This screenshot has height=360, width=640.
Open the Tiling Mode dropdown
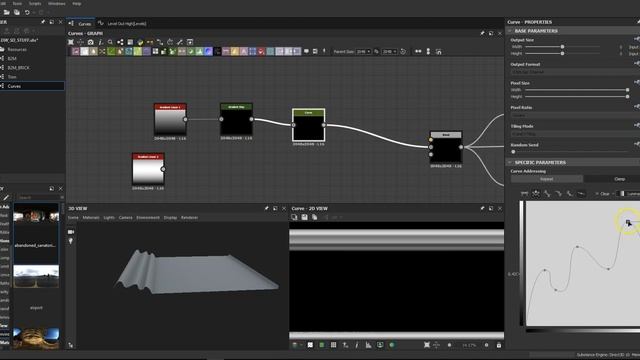[x=575, y=134]
